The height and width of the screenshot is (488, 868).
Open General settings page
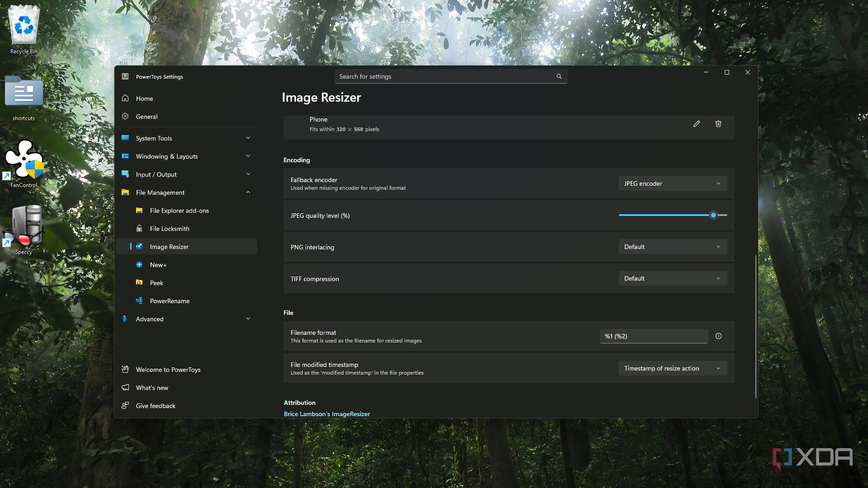187,117
